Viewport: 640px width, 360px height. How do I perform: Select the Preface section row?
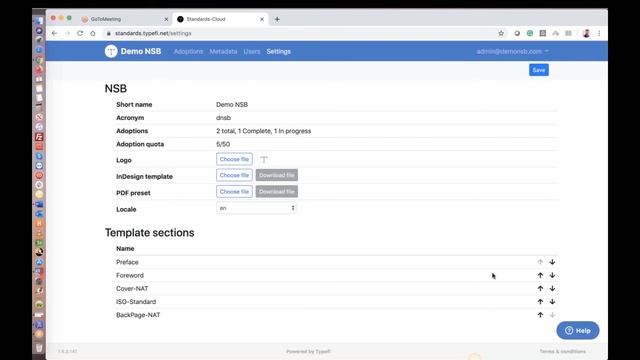336,262
